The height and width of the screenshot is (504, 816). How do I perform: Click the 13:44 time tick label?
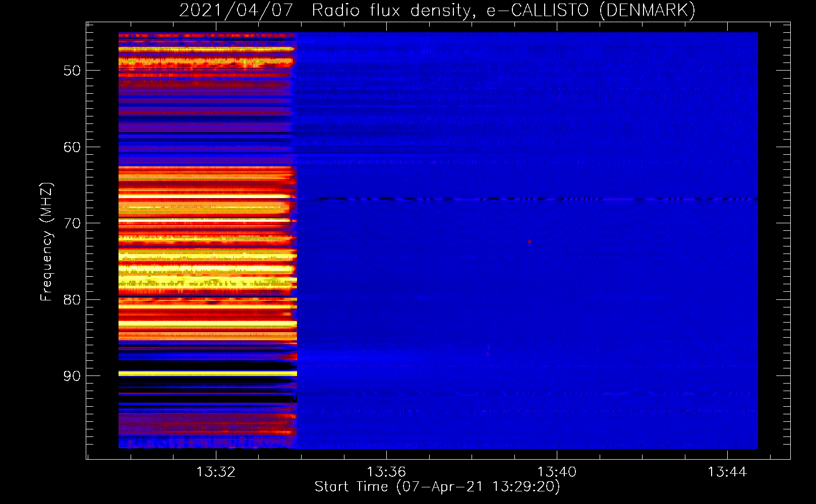click(x=727, y=472)
